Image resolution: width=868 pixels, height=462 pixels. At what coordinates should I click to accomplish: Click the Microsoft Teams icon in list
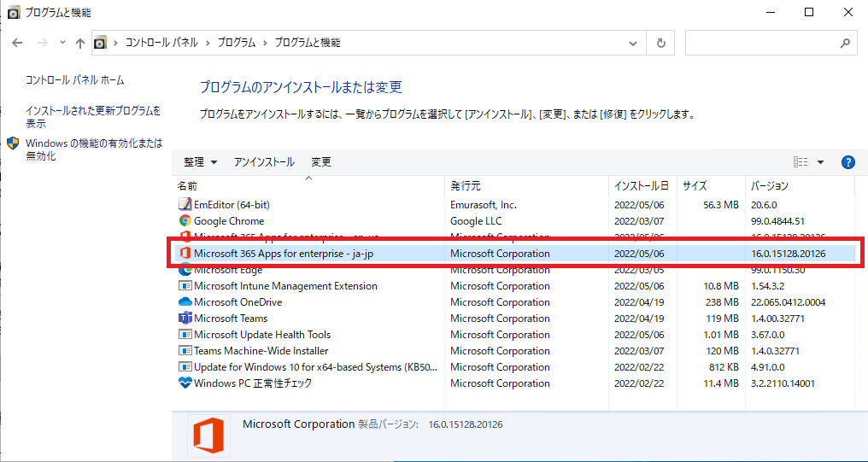pos(185,319)
